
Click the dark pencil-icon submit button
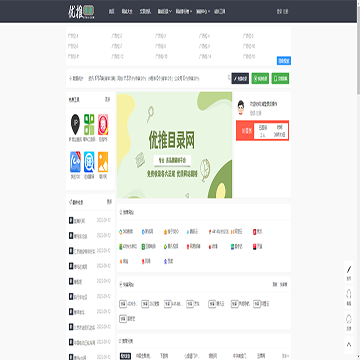240,78
